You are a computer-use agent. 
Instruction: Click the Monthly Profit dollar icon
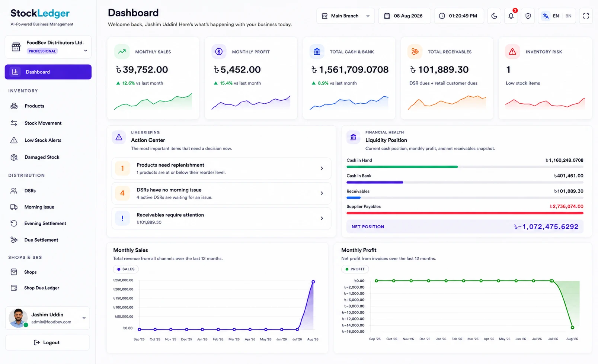[x=219, y=52]
